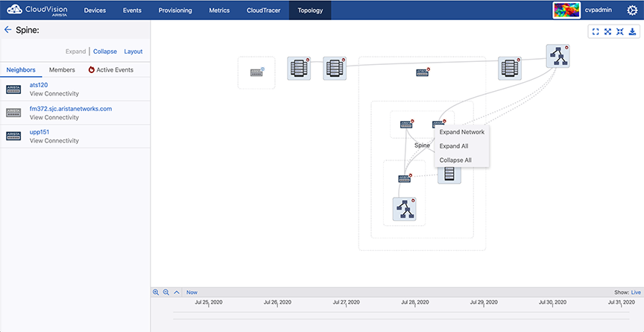Viewport: 644px width, 332px height.
Task: Select the leftmost server rack node
Action: click(299, 68)
